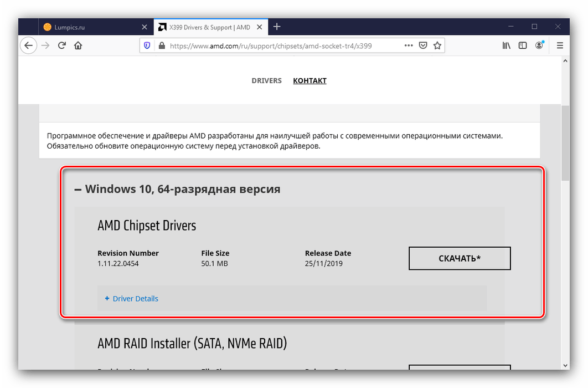Click the browser Back arrow button
Screen dimensions: 588x388
(x=29, y=45)
